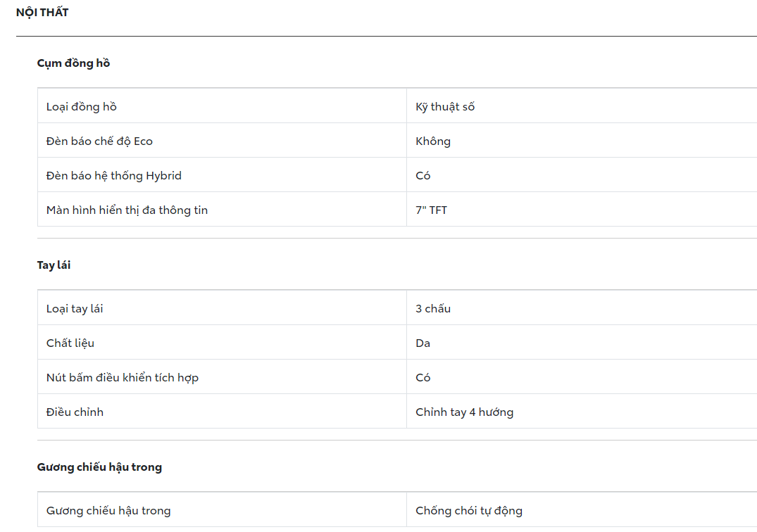Image resolution: width=757 pixels, height=532 pixels.
Task: Click the Điều chỉnh row label
Action: click(x=75, y=412)
